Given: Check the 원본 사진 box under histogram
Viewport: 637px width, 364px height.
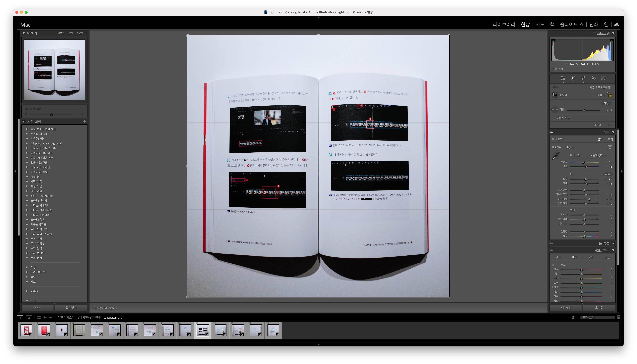Looking at the screenshot, I should click(552, 69).
